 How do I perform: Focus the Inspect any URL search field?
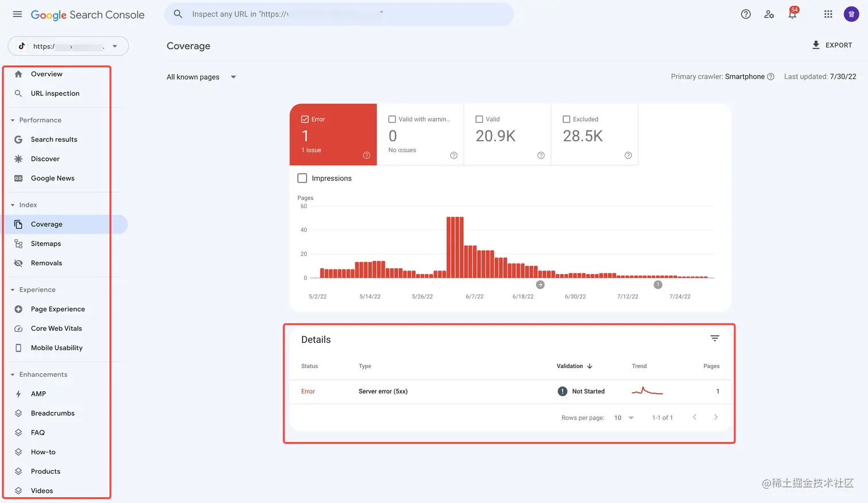point(339,14)
